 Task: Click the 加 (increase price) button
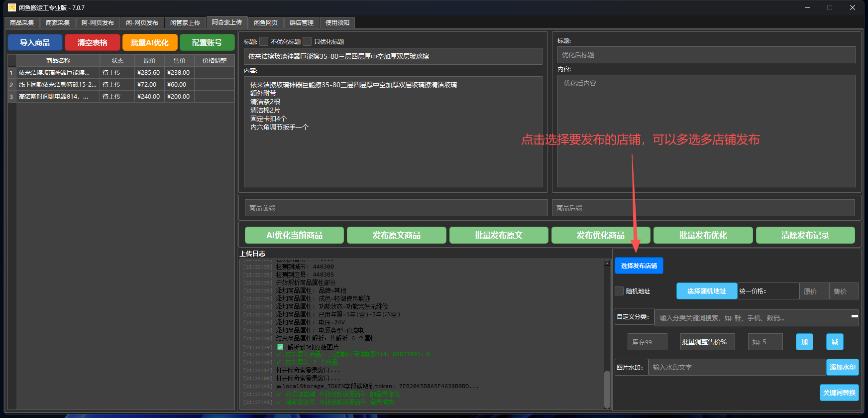click(804, 342)
